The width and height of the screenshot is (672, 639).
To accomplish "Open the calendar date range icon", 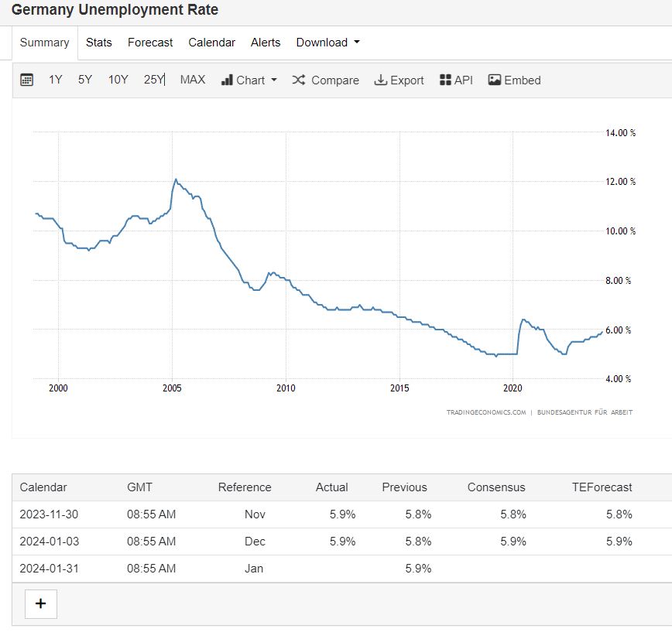I will point(26,80).
